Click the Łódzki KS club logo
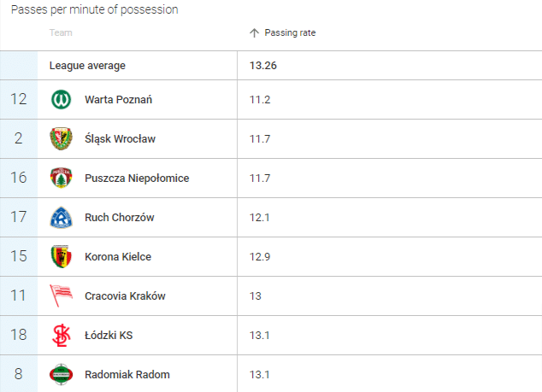This screenshot has width=542, height=392. tap(62, 335)
